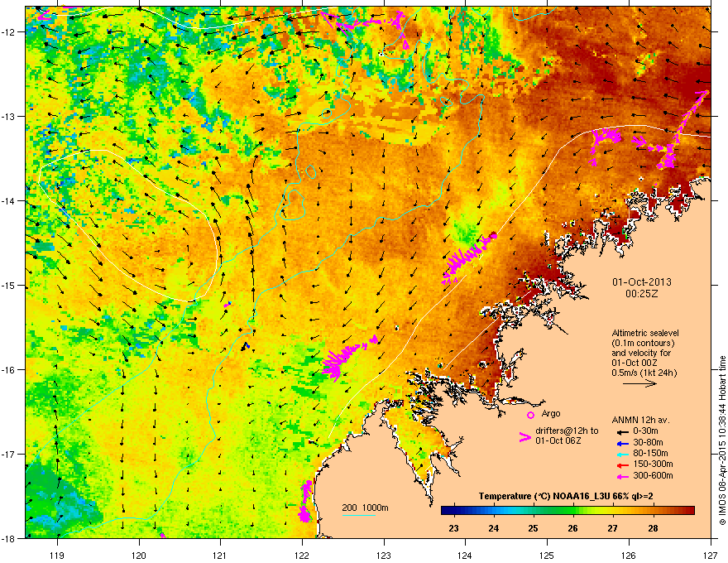Click the latitude axis label -13
This screenshot has height=563, width=728.
tap(9, 116)
